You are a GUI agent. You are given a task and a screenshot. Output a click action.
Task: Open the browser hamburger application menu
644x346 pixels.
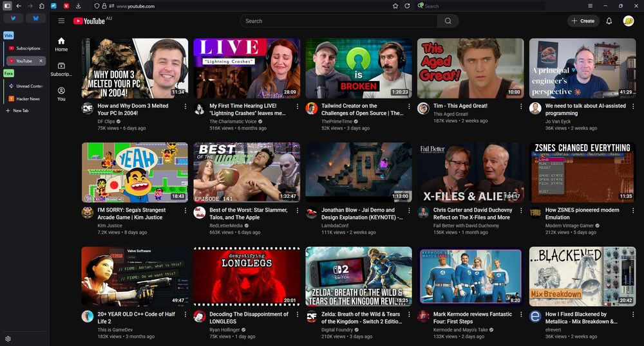click(x=590, y=6)
